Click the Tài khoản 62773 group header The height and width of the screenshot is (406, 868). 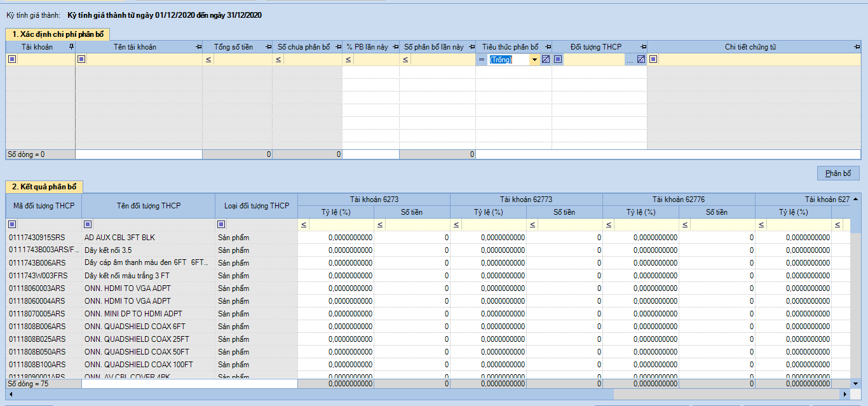tap(526, 200)
